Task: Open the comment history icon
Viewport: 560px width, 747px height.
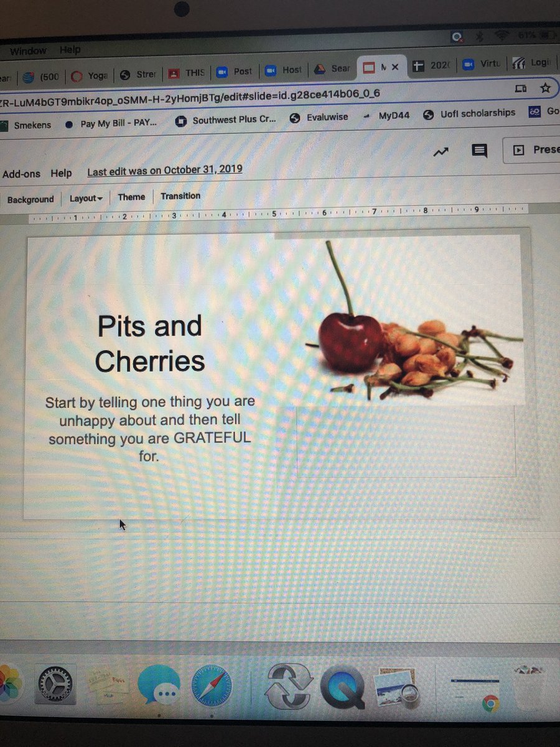Action: (x=479, y=151)
